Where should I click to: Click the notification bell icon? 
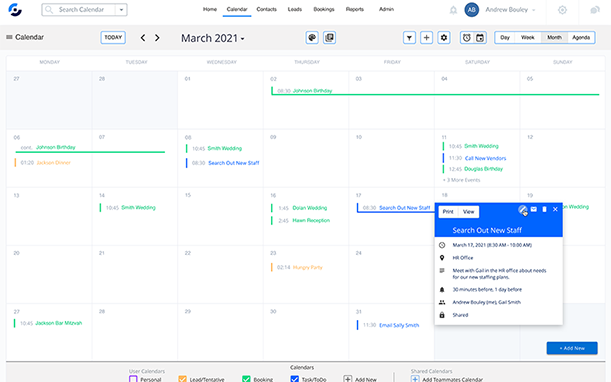[453, 10]
